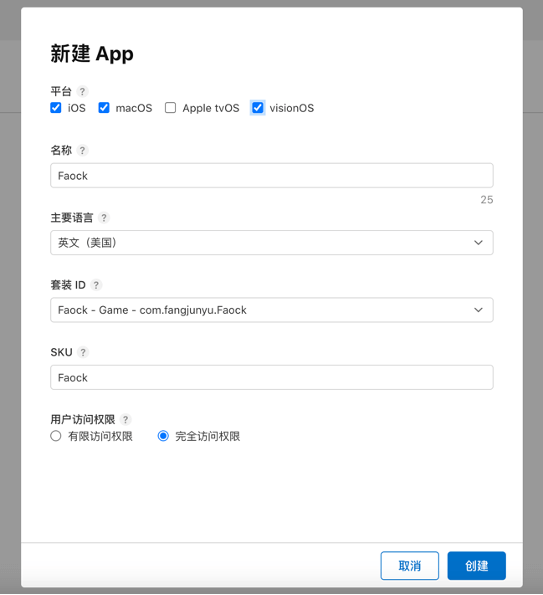
Task: Click the 取消 button
Action: [410, 566]
